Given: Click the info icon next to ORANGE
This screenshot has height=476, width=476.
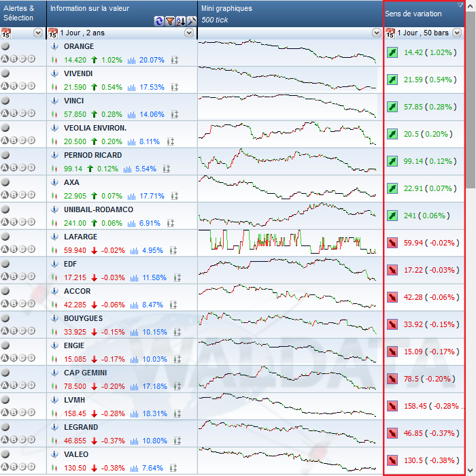Looking at the screenshot, I should (54, 46).
